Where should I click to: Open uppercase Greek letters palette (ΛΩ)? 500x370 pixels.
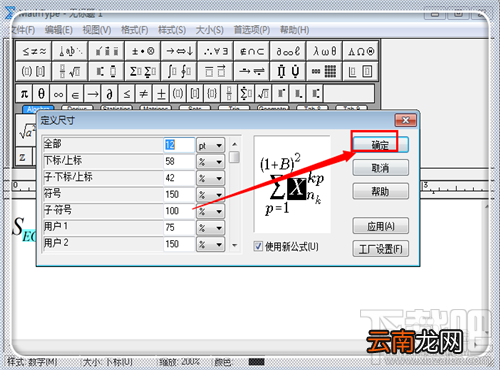(x=361, y=51)
